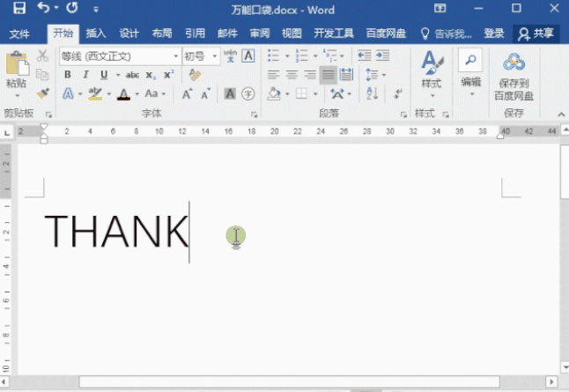Open the undo history dropdown arrow
This screenshot has width=569, height=392.
56,8
